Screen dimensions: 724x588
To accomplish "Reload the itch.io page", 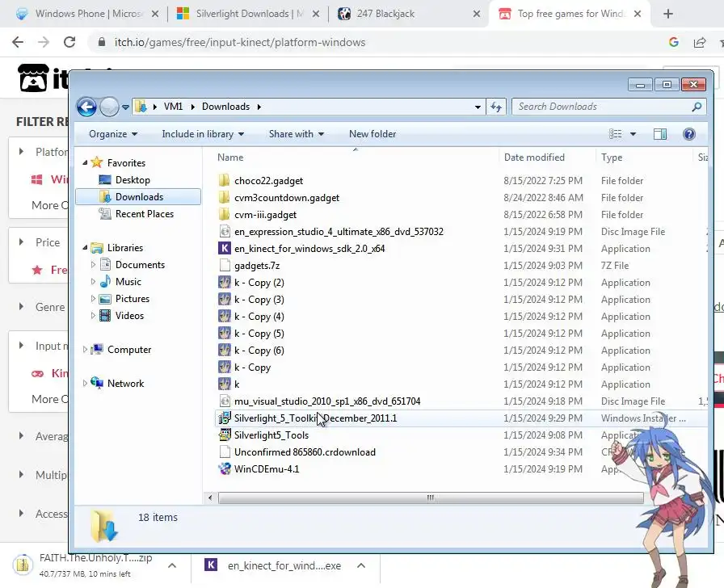I will 69,42.
